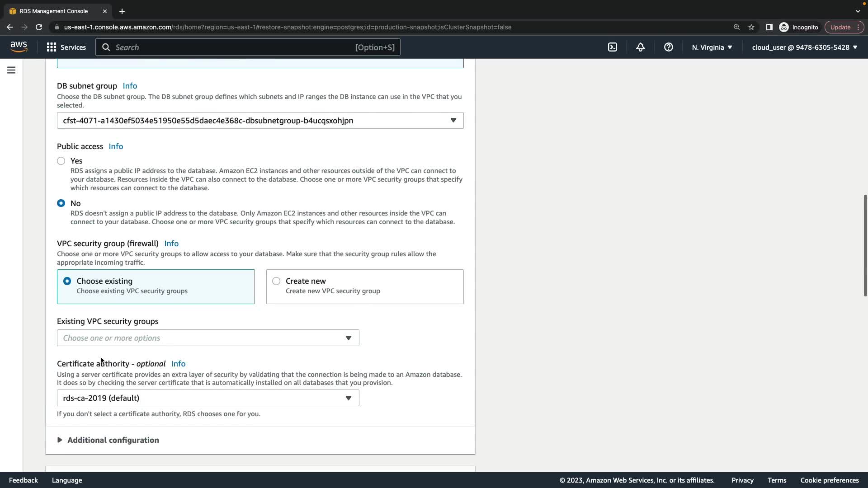Open the left hamburger navigation menu
868x488 pixels.
pyautogui.click(x=11, y=70)
